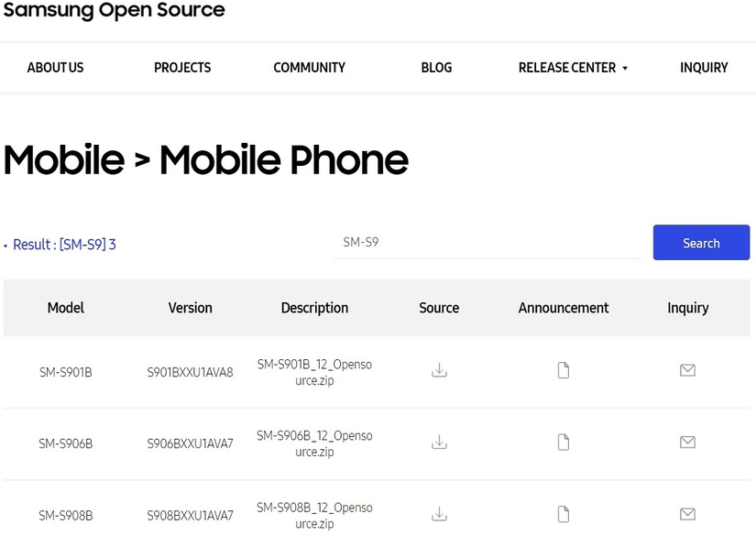Open the Community menu item

click(x=309, y=68)
